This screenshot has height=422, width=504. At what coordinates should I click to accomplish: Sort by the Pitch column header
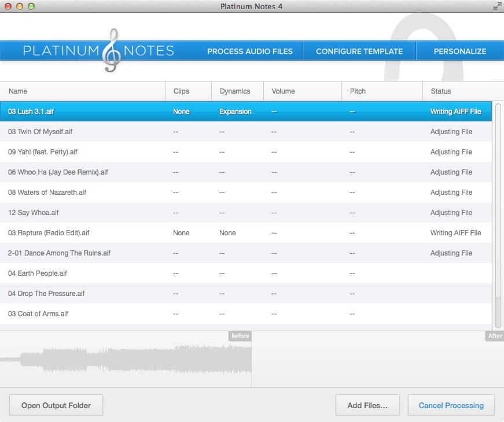coord(382,91)
